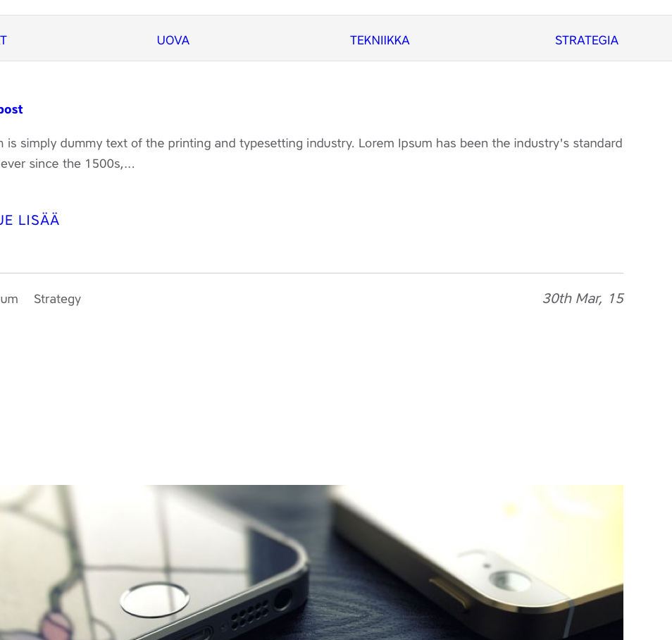
Task: Select the TEKNIIKKA navigation item
Action: 380,40
